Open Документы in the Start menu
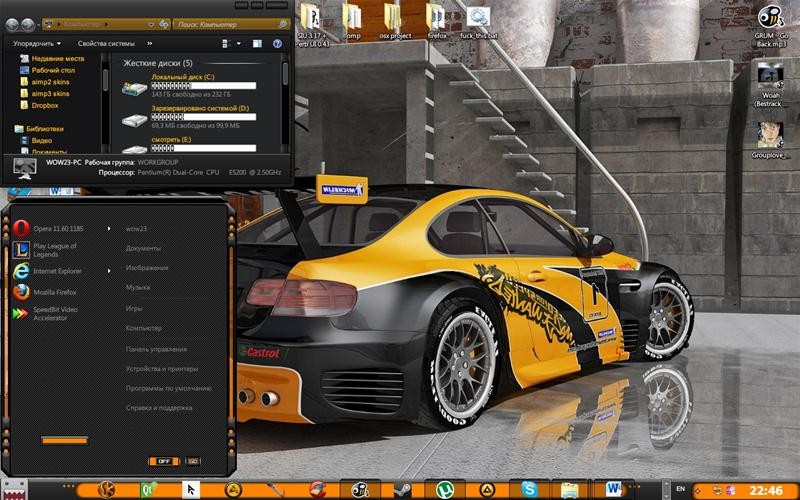The image size is (800, 500). point(143,248)
